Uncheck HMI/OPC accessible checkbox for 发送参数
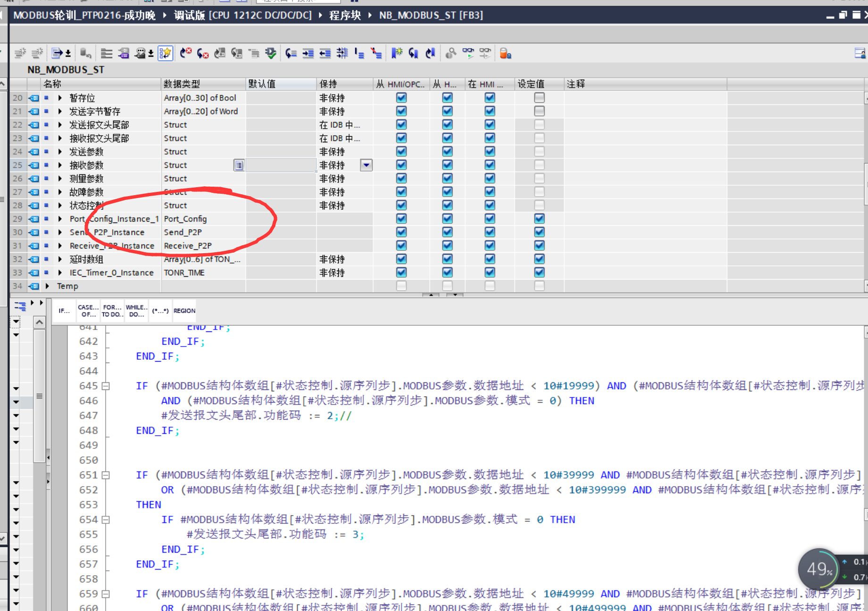Viewport: 868px width, 611px height. [x=401, y=151]
